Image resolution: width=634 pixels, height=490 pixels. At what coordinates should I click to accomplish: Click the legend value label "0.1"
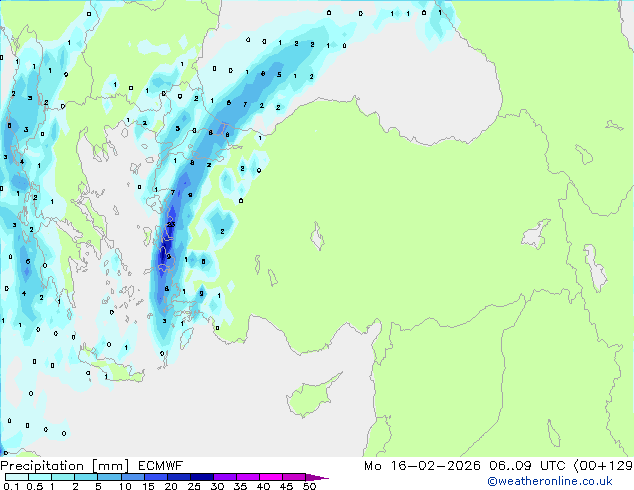click(11, 486)
